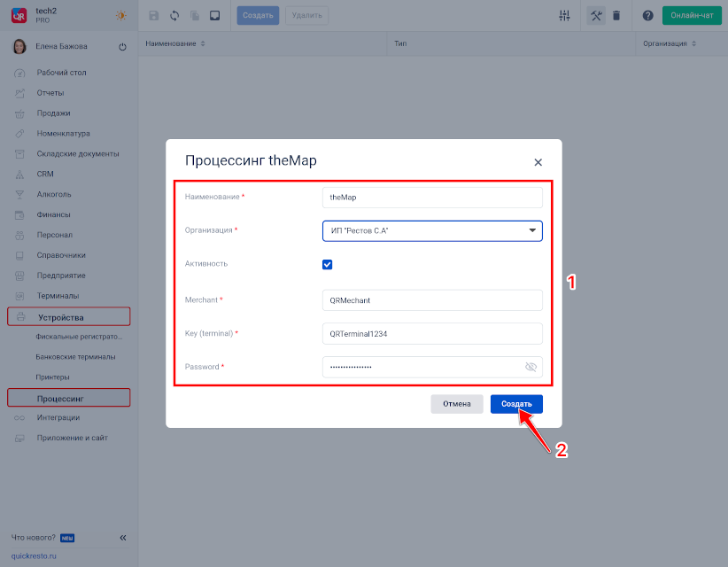Select Банковские терминалы submenu item
Image resolution: width=728 pixels, height=567 pixels.
(x=75, y=357)
